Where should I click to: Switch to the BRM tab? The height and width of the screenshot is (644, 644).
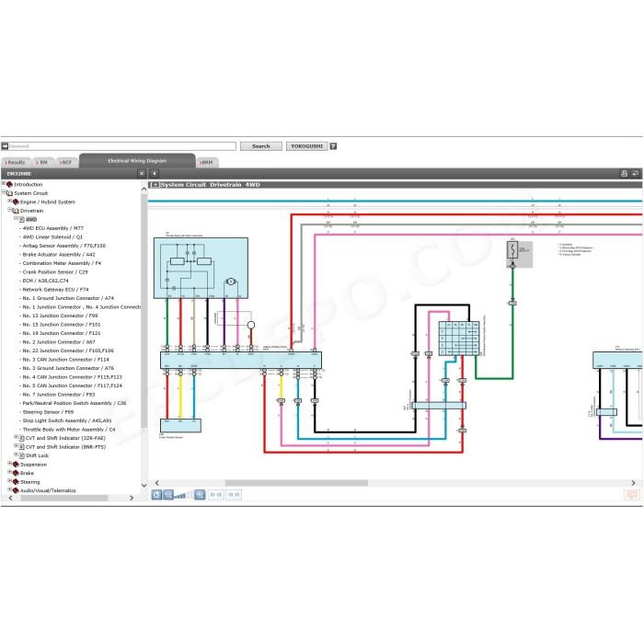coord(207,163)
